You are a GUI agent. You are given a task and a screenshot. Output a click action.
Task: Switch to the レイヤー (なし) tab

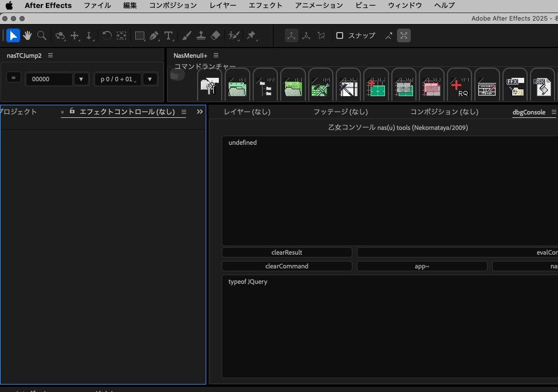point(247,112)
